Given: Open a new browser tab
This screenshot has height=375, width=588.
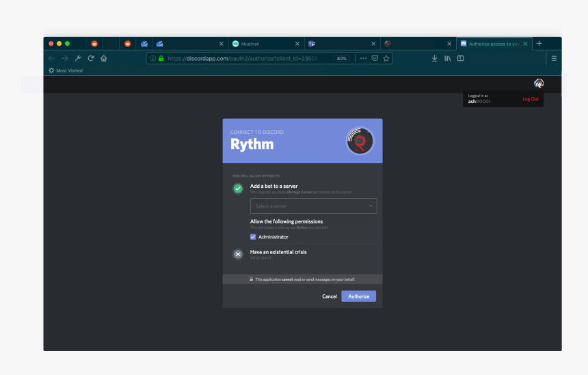Looking at the screenshot, I should coord(539,44).
